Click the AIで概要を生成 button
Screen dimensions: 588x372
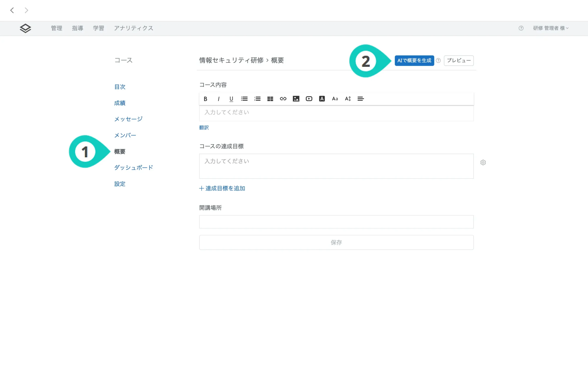click(x=414, y=61)
